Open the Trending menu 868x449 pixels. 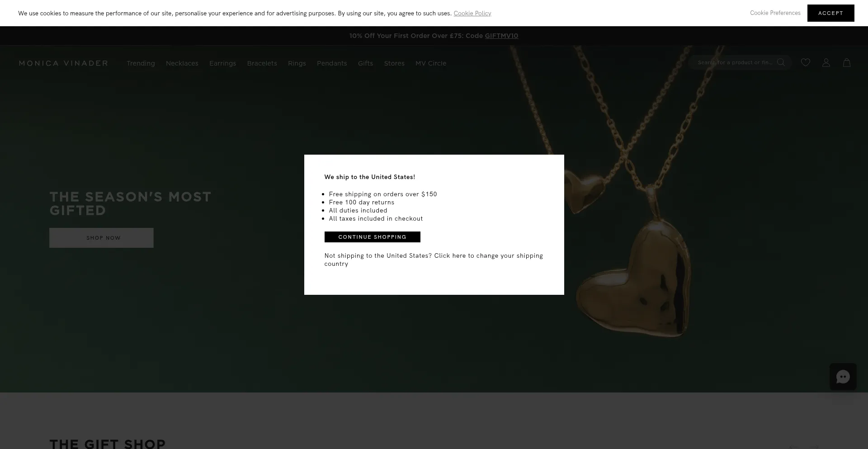[141, 63]
